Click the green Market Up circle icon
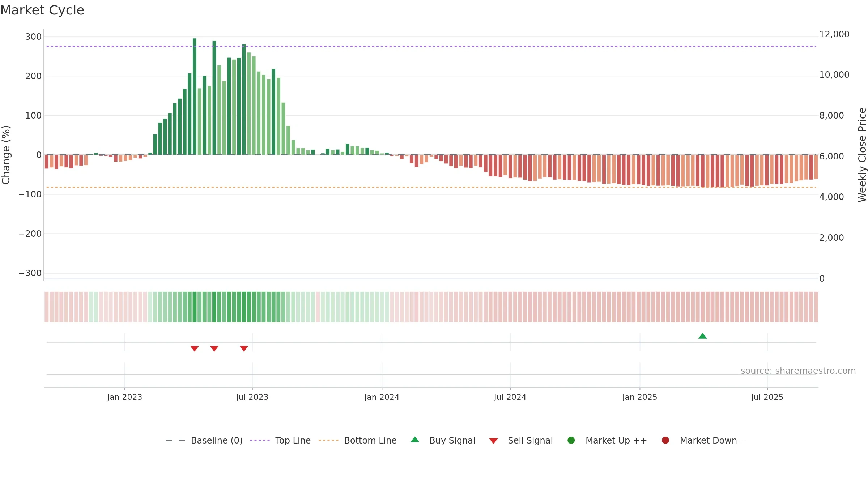This screenshot has width=868, height=488. click(x=571, y=440)
